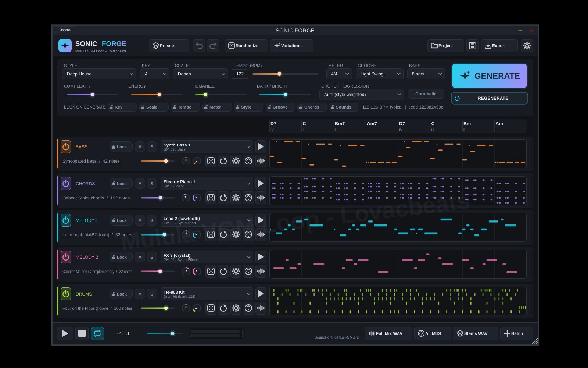Open the Style dropdown showing Deep House

99,74
